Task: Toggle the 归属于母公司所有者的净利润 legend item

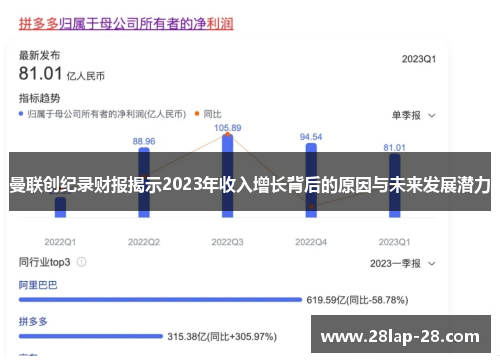Action: coord(102,114)
